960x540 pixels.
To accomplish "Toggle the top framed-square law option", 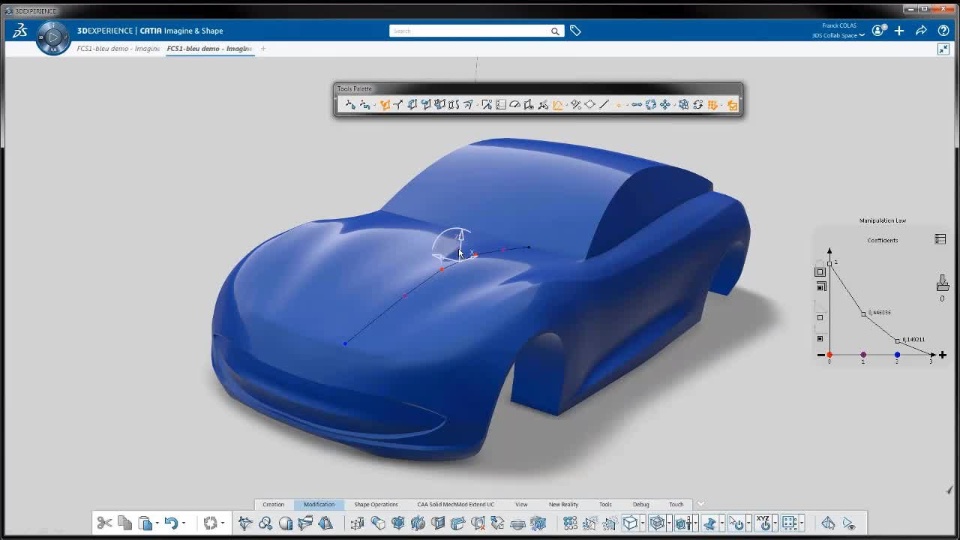I will pyautogui.click(x=820, y=272).
